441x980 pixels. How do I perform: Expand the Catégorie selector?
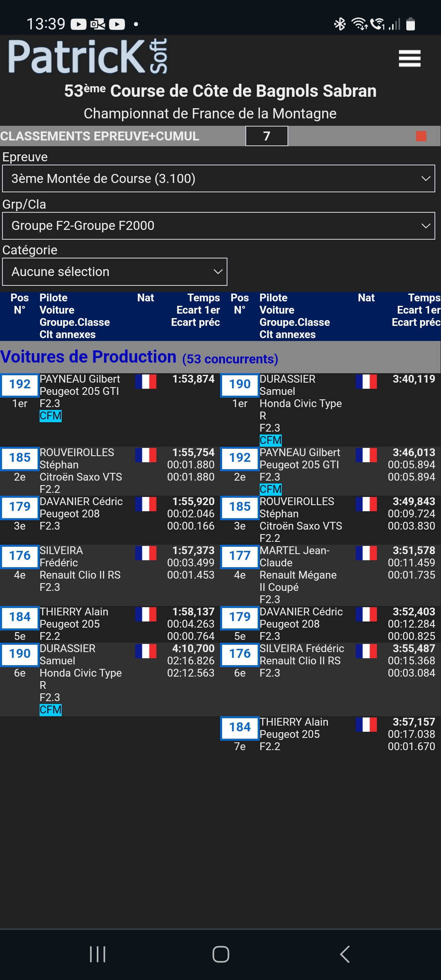tap(115, 272)
